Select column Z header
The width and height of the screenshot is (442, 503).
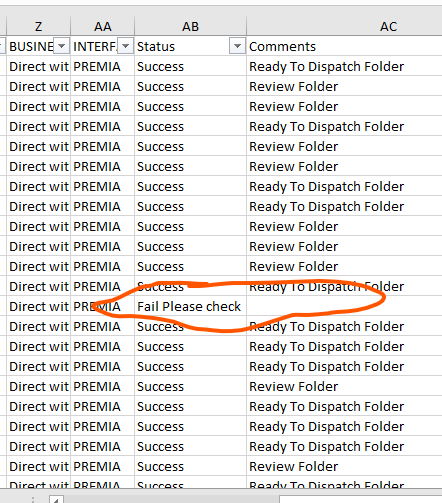(39, 26)
